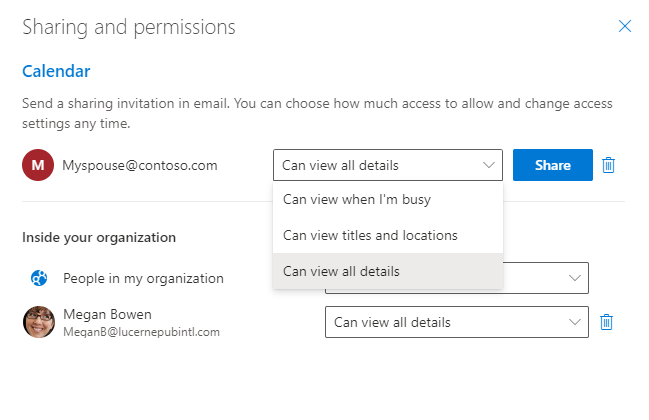Screen dimensions: 649x420
Task: Choose "Can view titles and locations" option
Action: pyautogui.click(x=388, y=235)
